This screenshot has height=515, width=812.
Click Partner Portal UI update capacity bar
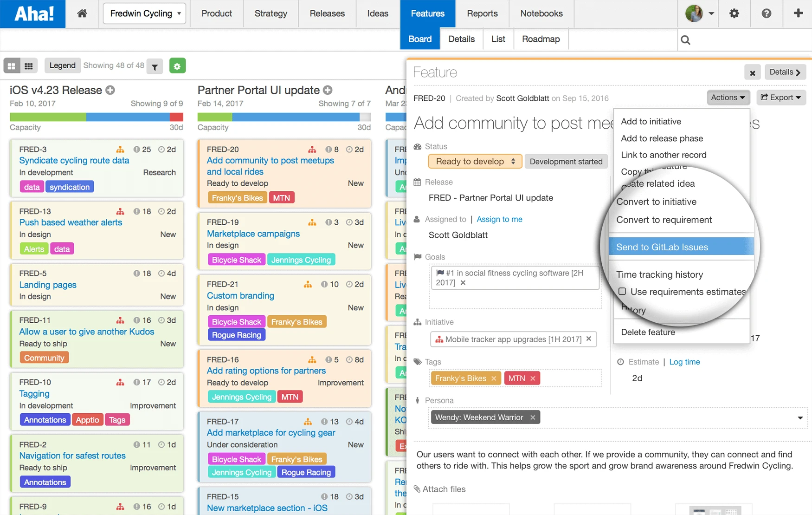(284, 117)
